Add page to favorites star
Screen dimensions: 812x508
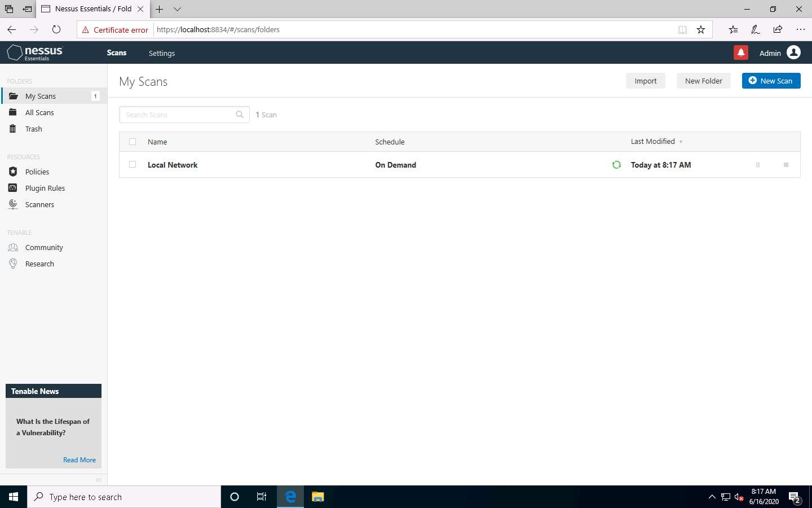point(700,29)
